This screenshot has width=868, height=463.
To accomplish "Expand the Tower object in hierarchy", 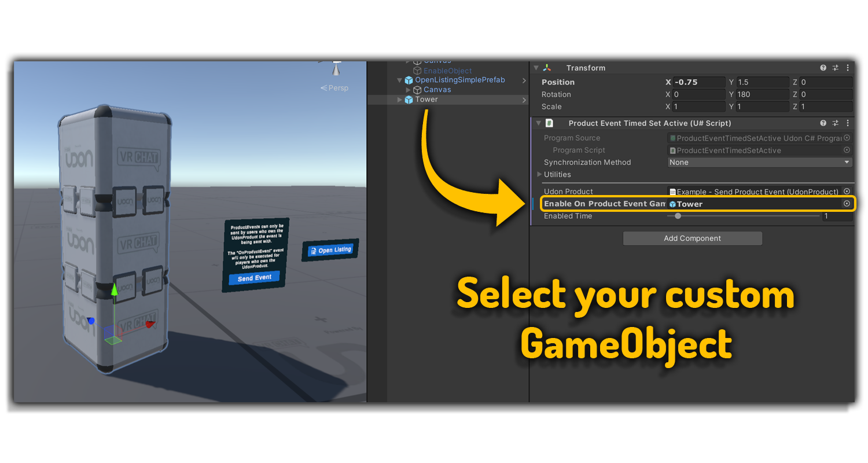I will coord(399,100).
